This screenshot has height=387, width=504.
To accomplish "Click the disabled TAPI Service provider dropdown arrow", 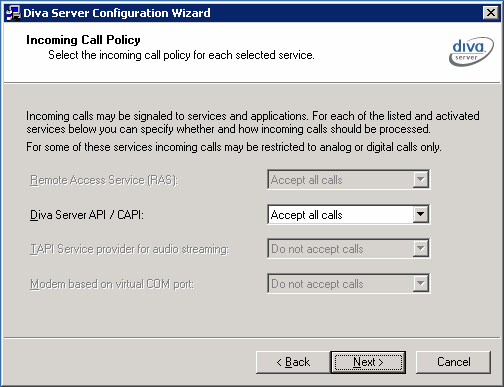I will point(421,249).
